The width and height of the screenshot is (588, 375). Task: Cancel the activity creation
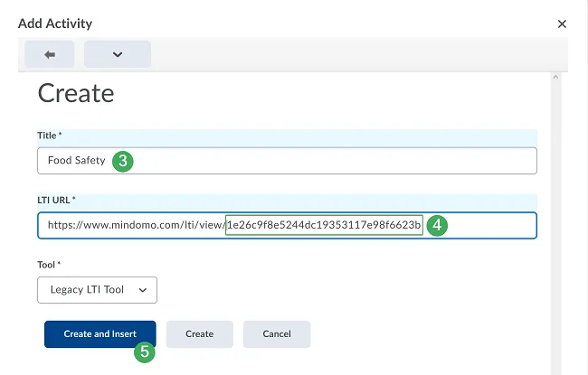coord(277,334)
